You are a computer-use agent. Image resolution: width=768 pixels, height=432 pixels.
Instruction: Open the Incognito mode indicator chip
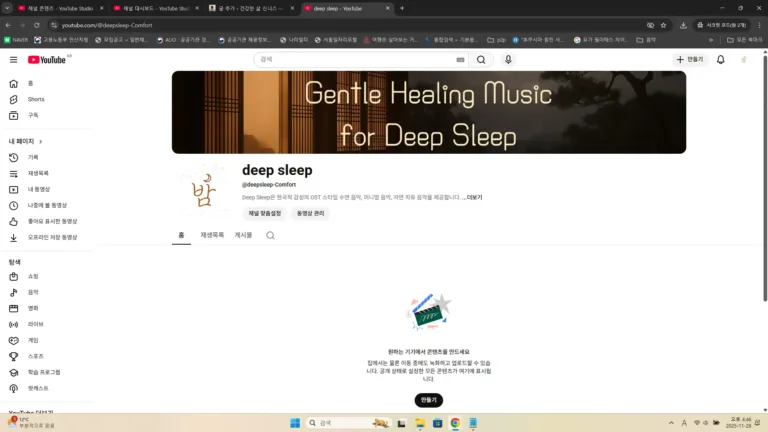tap(722, 25)
